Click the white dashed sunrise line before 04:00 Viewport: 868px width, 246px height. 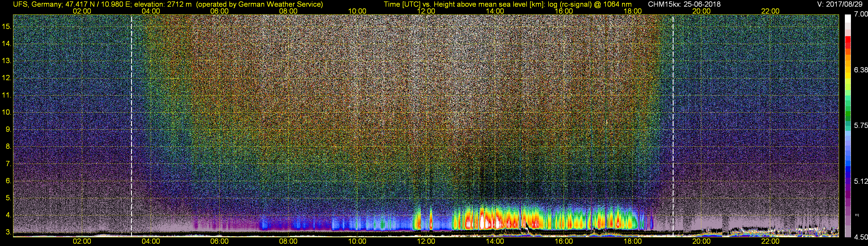(131, 125)
